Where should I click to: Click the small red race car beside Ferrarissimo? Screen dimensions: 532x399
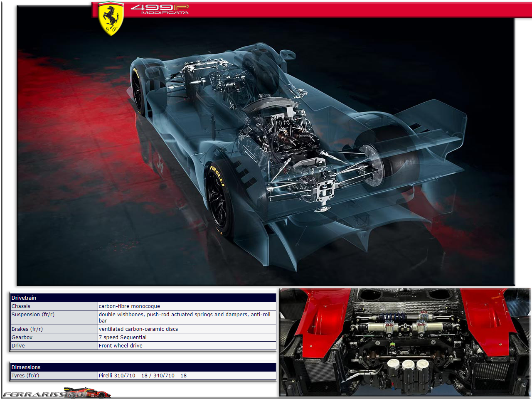point(89,392)
